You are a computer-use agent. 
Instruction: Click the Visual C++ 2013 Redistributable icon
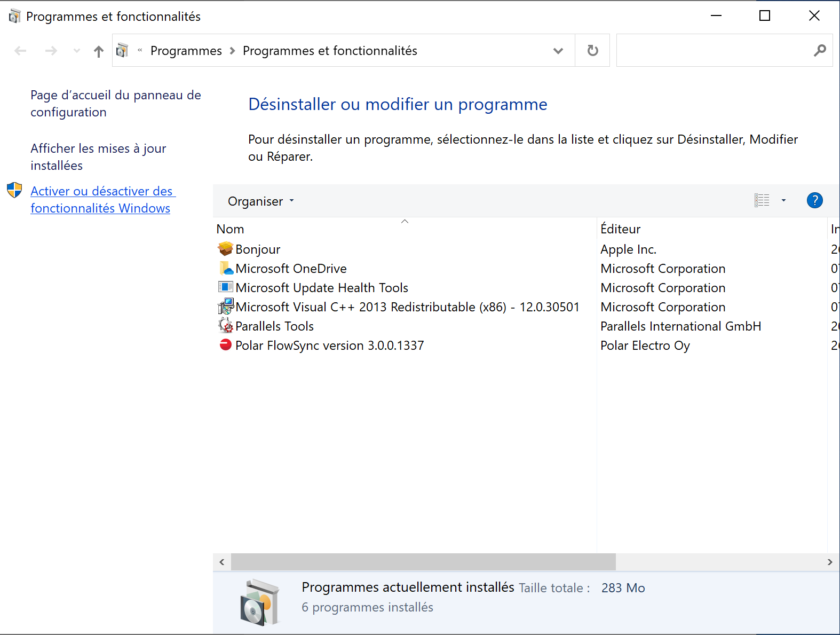point(226,307)
